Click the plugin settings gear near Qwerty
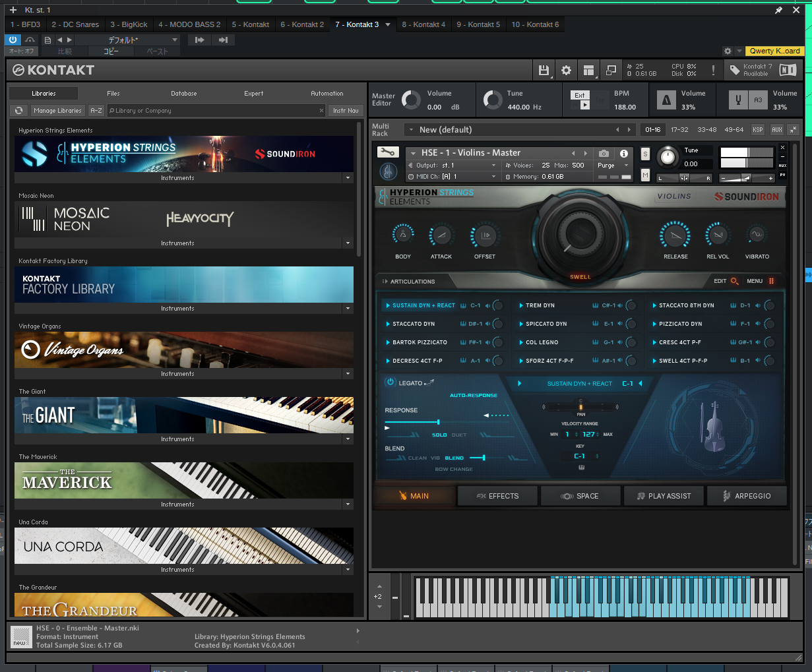This screenshot has width=812, height=672. [x=728, y=51]
